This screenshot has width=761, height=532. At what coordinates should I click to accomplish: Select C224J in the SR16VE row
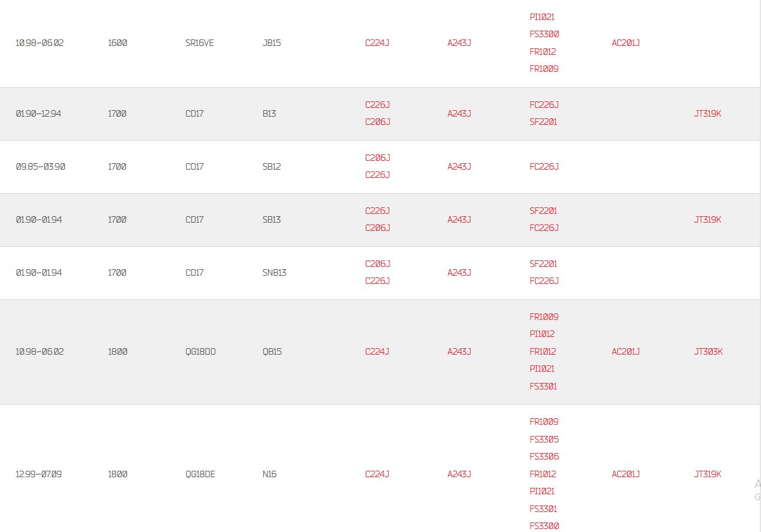(x=377, y=43)
